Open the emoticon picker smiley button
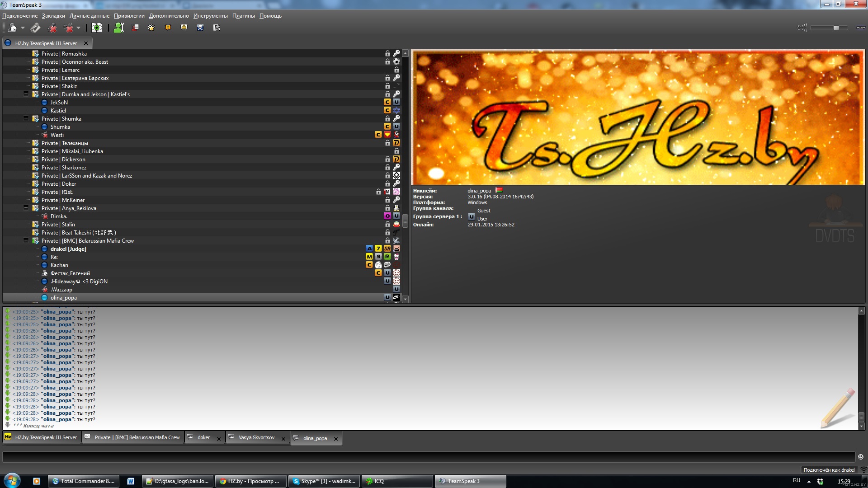The width and height of the screenshot is (868, 488). pyautogui.click(x=861, y=457)
